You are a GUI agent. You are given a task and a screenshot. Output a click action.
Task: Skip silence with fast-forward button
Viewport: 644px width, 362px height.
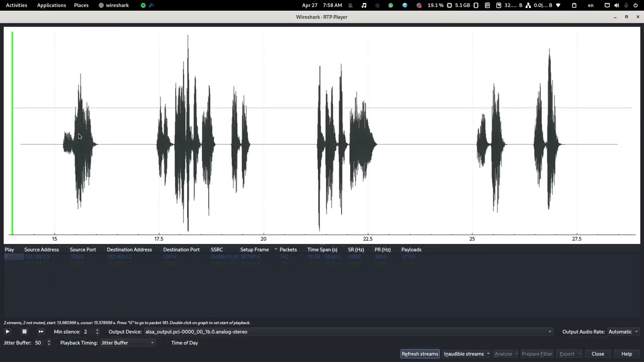[41, 332]
